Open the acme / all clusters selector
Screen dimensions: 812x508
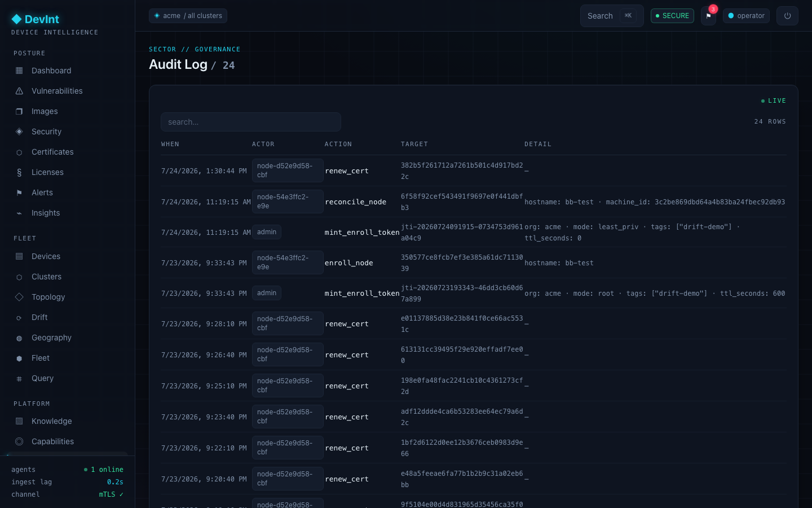pos(188,16)
